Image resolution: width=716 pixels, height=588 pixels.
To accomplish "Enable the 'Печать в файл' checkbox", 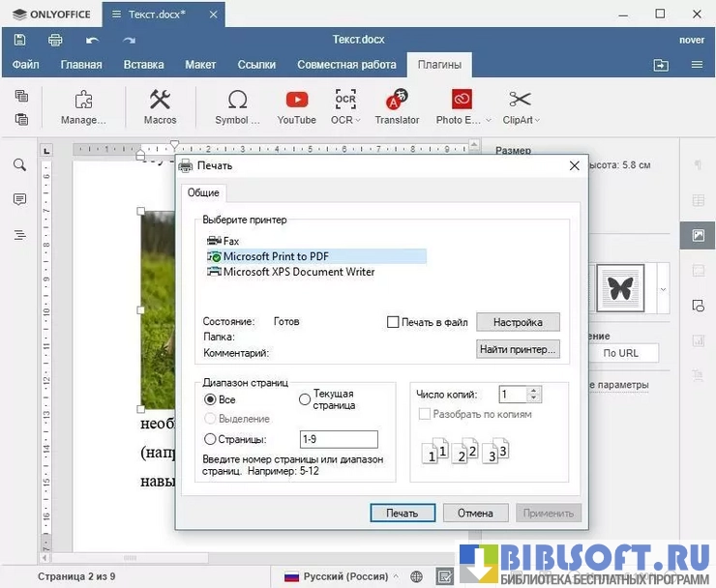I will tap(393, 322).
